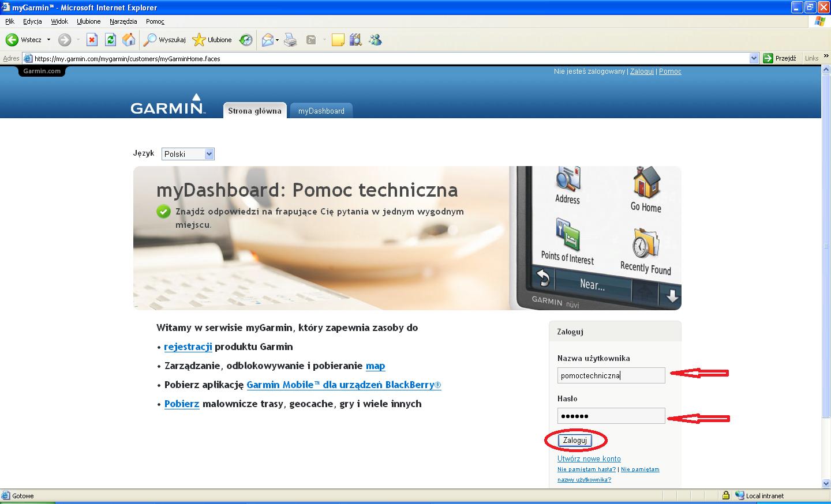Click the Garmin.com tab
Image resolution: width=831 pixels, height=504 pixels.
pos(42,71)
